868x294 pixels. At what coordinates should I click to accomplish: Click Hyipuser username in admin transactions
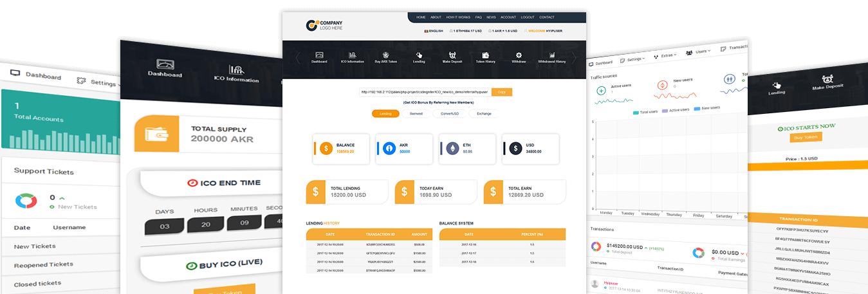(x=611, y=283)
